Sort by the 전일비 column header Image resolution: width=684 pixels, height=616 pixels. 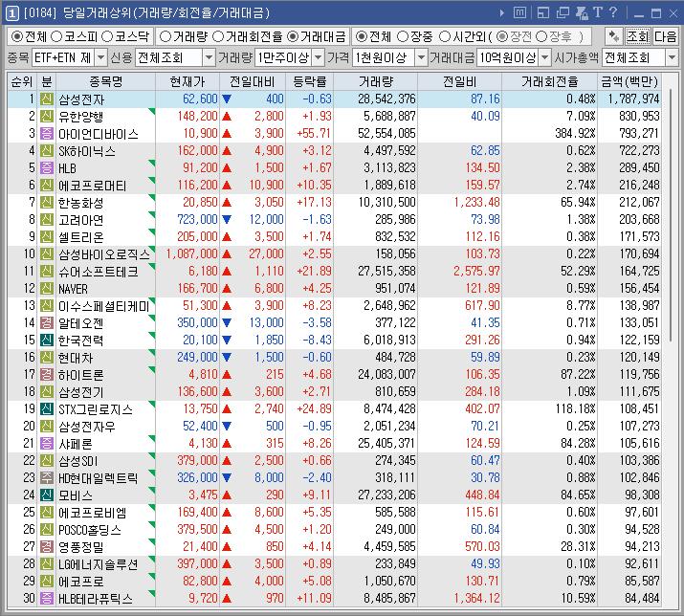click(460, 81)
